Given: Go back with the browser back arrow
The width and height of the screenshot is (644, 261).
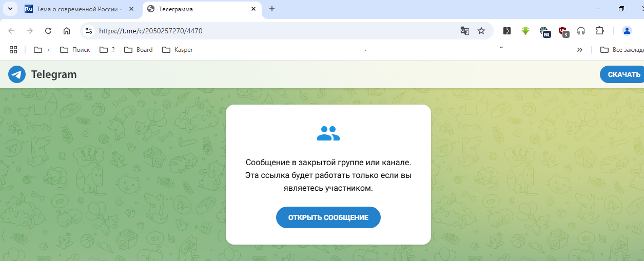Looking at the screenshot, I should [x=11, y=31].
